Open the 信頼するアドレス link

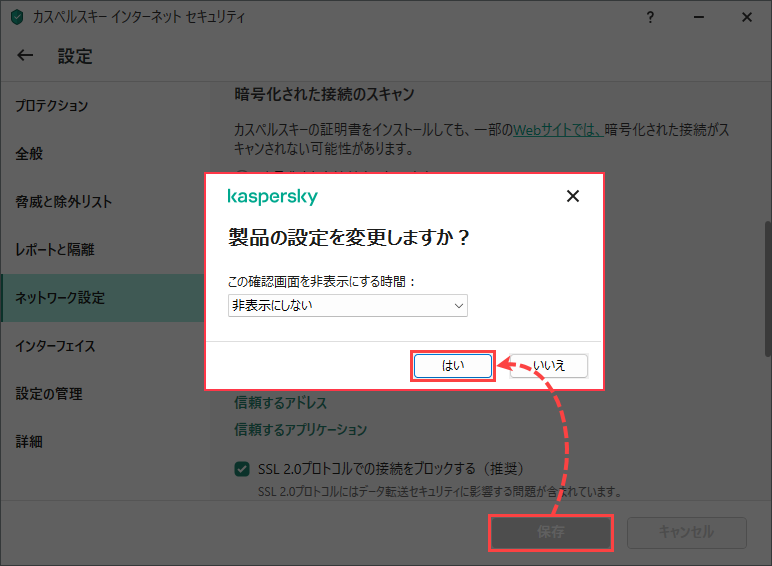pos(281,403)
